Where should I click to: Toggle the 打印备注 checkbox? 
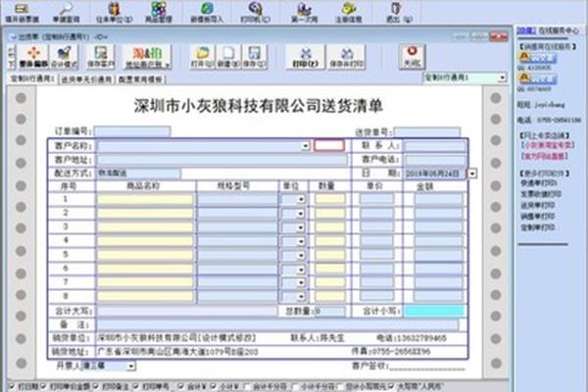96,386
